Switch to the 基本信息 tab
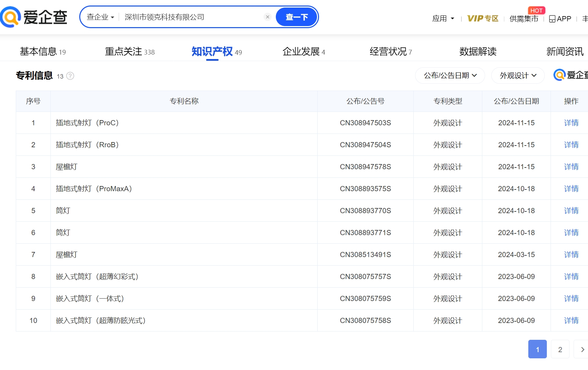The image size is (588, 370). pyautogui.click(x=43, y=51)
